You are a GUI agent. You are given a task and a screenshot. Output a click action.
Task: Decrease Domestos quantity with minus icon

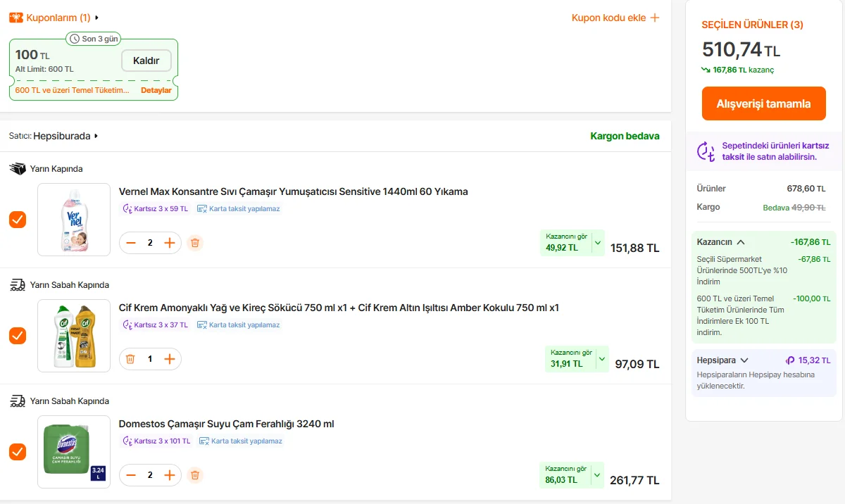click(x=131, y=475)
